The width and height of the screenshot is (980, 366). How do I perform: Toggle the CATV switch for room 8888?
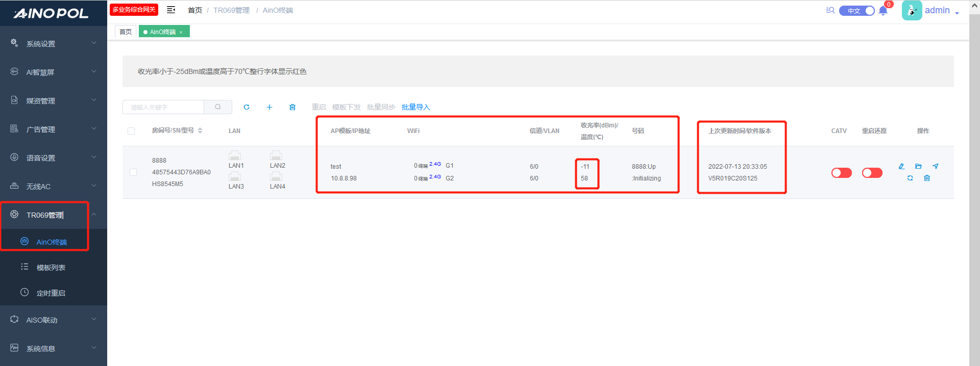(841, 173)
